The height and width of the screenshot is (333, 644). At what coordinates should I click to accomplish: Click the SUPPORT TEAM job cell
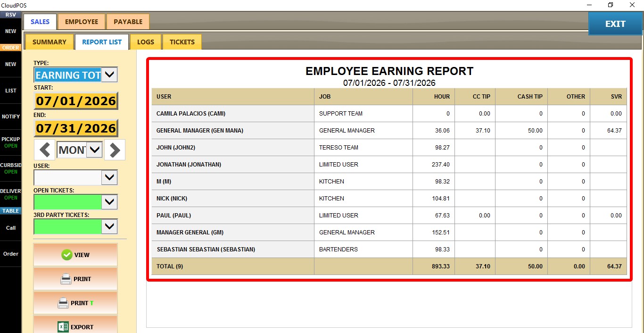363,114
